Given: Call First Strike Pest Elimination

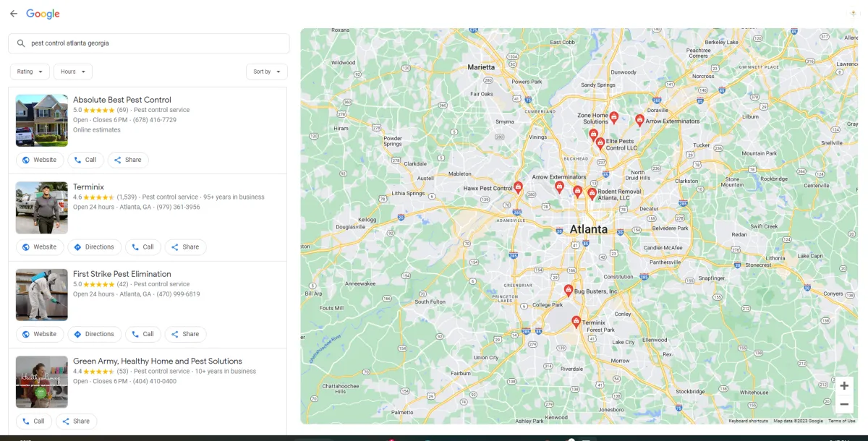Looking at the screenshot, I should click(x=143, y=334).
